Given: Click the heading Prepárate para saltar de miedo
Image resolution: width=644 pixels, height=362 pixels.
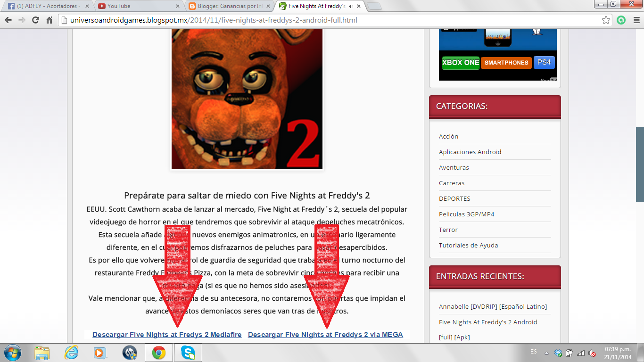Looking at the screenshot, I should point(247,195).
